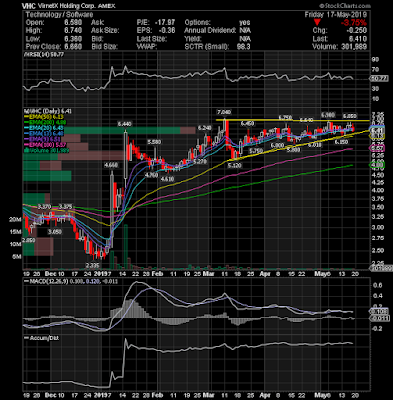
Task: Select the 6.440 January high label
Action: (124, 124)
